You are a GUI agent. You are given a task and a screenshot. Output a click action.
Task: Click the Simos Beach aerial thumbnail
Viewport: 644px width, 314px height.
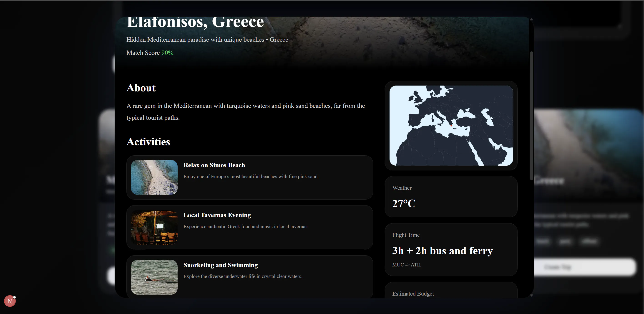pos(154,177)
